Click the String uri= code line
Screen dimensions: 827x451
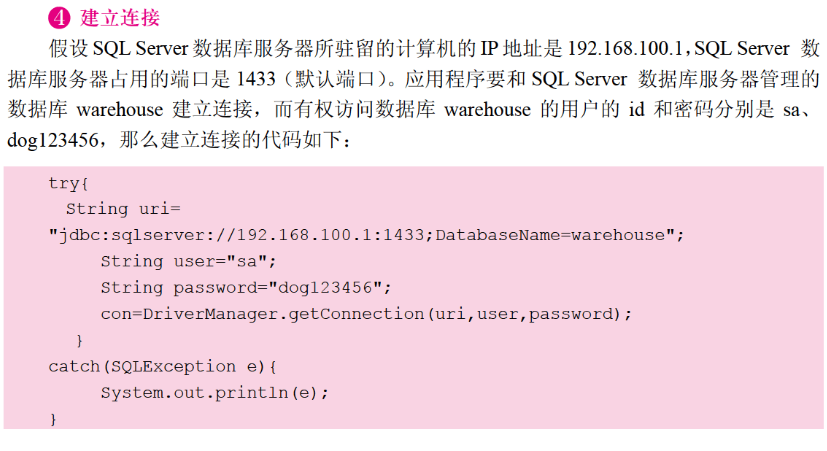click(x=122, y=209)
